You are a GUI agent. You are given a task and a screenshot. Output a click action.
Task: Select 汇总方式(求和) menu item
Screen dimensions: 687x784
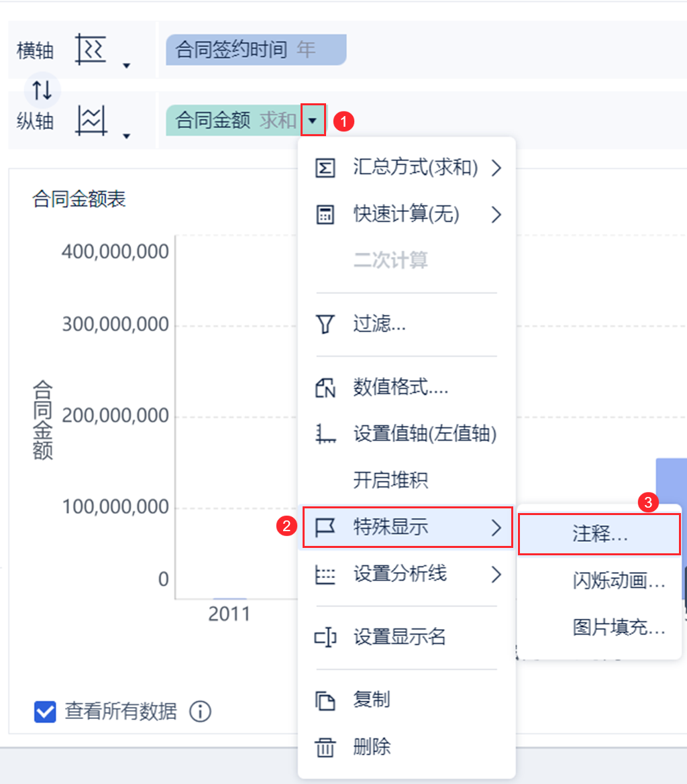407,168
